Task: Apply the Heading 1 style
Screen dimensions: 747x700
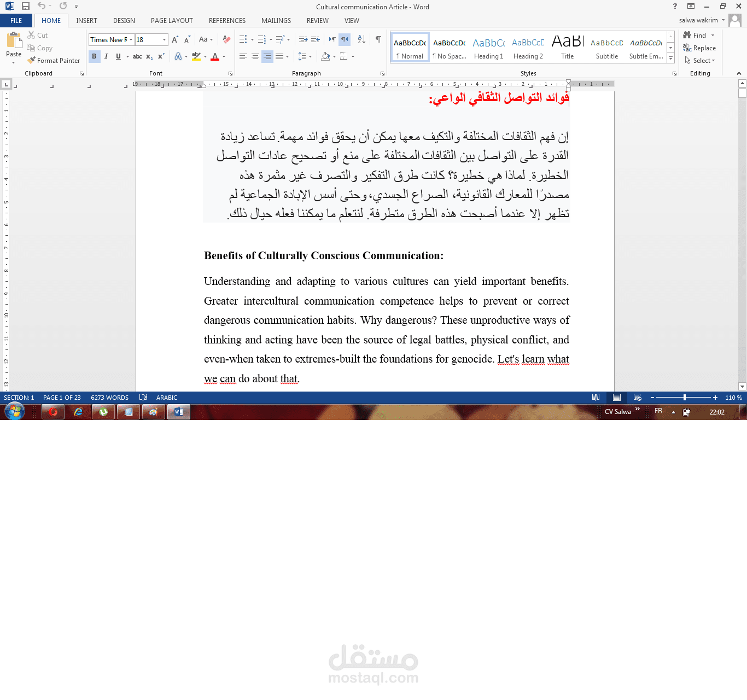Action: [x=488, y=46]
